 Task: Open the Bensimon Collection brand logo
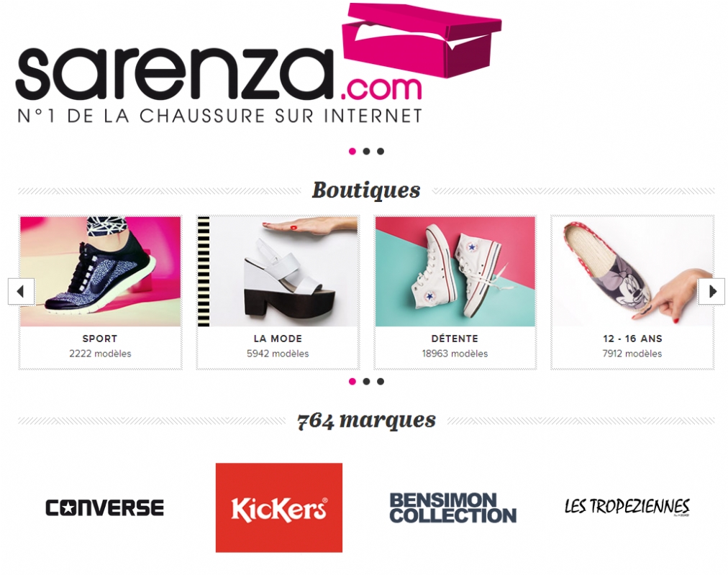pos(452,507)
